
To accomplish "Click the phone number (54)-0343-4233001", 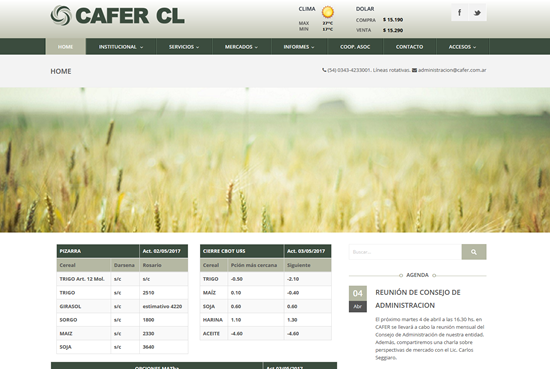I will (x=349, y=70).
